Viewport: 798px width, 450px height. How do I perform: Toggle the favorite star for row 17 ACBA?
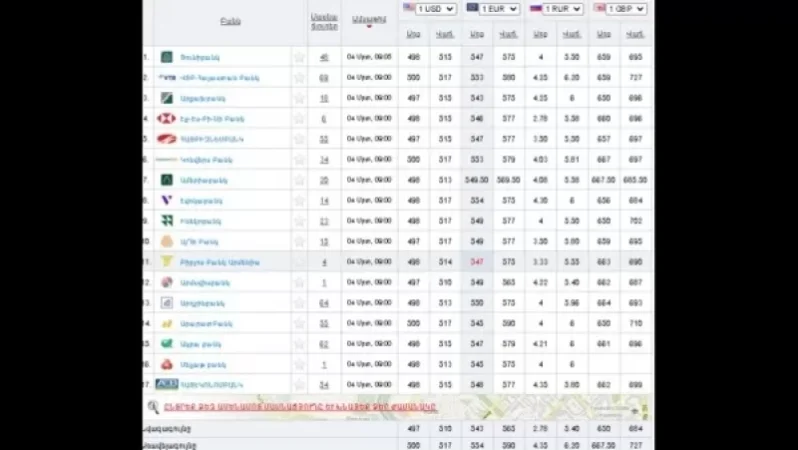298,384
